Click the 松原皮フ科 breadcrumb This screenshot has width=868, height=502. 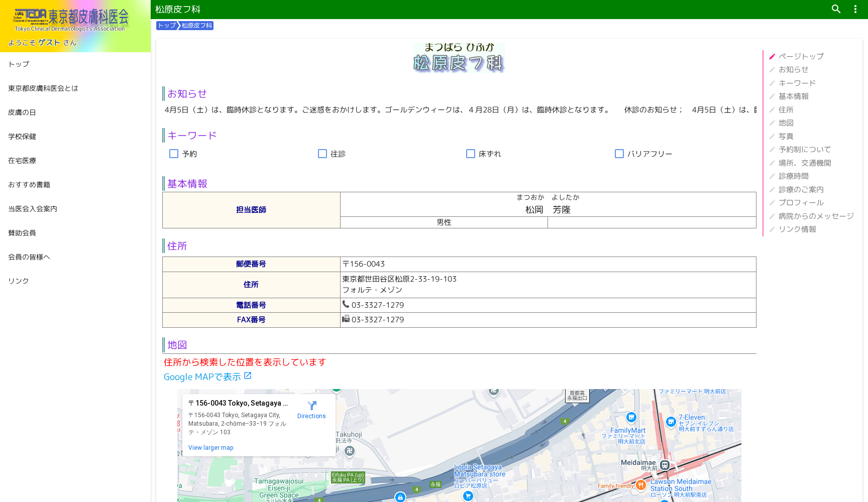pos(197,26)
